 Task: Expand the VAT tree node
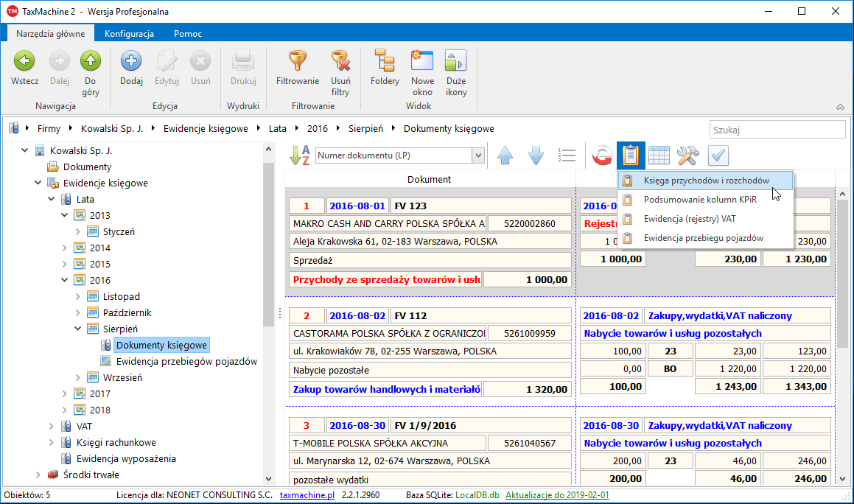click(52, 426)
